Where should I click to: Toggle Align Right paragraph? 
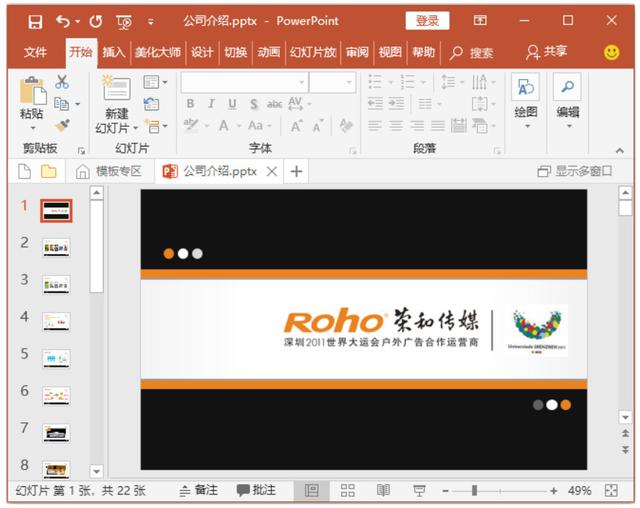click(417, 125)
